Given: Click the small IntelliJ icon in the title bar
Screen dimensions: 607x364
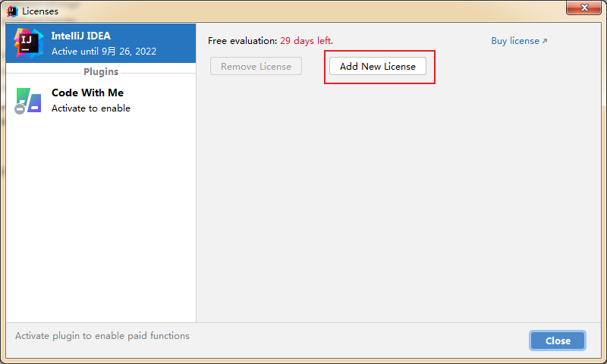Looking at the screenshot, I should tap(12, 11).
